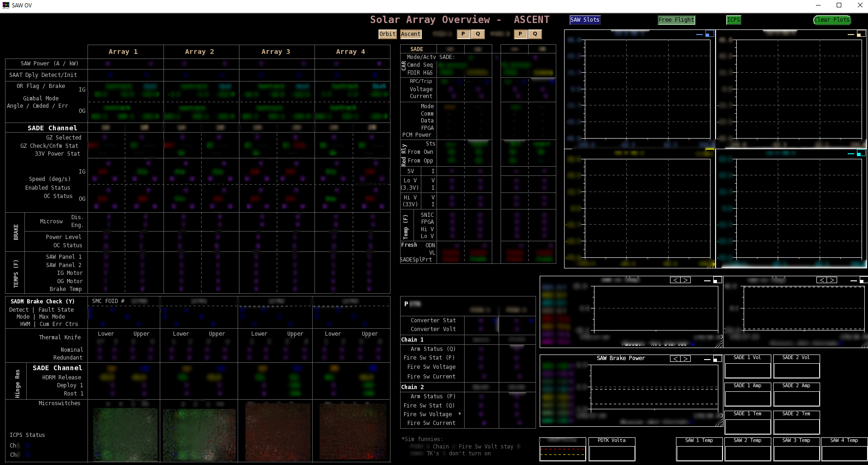This screenshot has height=465, width=868.
Task: Open the Free Flight display
Action: click(676, 20)
